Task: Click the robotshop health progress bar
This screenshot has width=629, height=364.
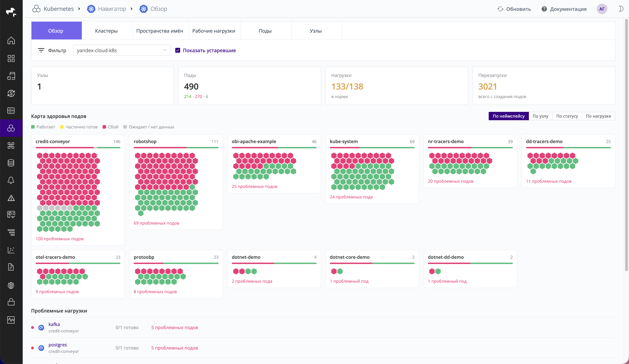Action: tap(176, 148)
